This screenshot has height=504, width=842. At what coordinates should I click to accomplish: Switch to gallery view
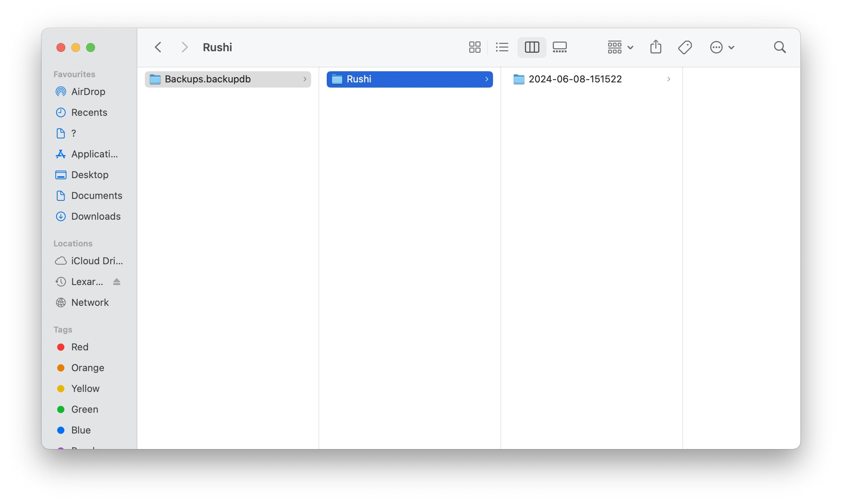(560, 47)
